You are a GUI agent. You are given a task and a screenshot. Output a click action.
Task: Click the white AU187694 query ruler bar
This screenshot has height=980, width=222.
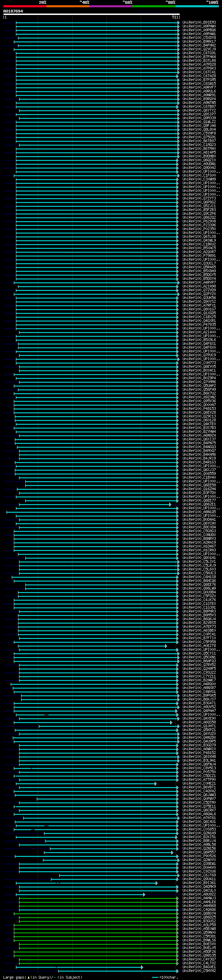92,14
